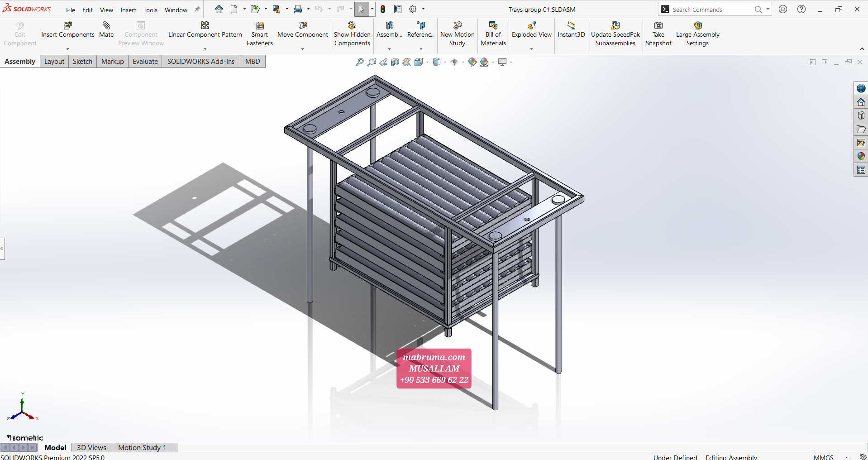This screenshot has height=460, width=868.
Task: Open Large Assembly Settings
Action: tap(697, 34)
